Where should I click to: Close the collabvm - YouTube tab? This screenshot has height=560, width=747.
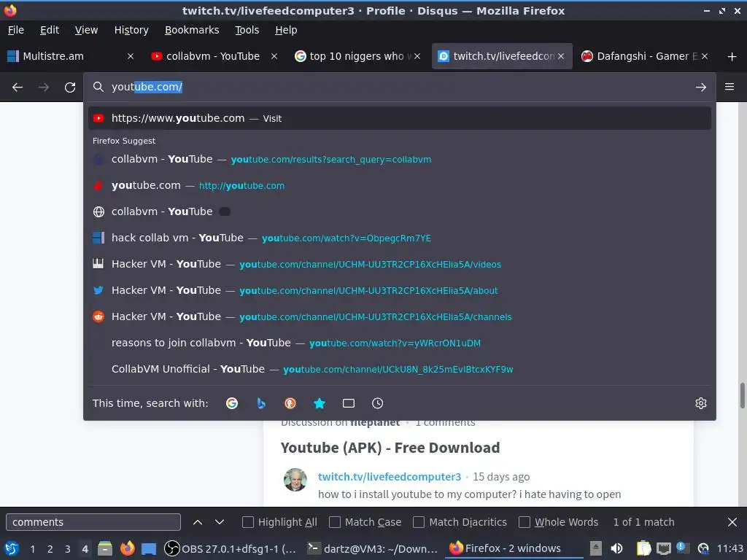tap(274, 56)
